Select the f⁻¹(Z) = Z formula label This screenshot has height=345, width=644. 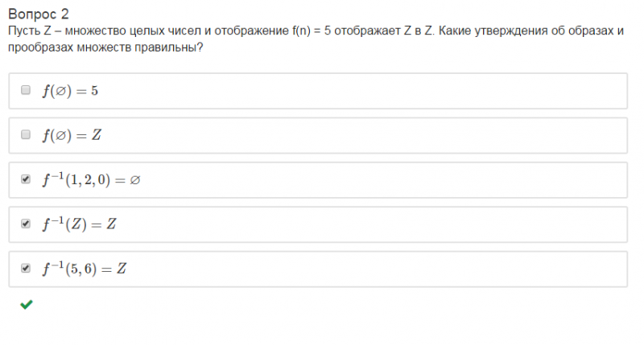(80, 224)
